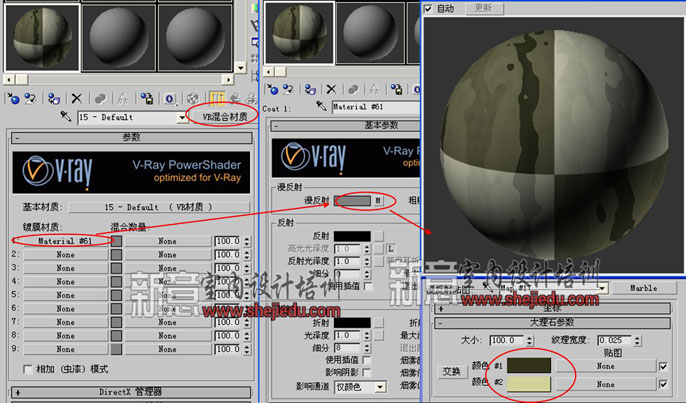Enable the 相加(虫漆)模式 checkbox
The image size is (686, 403).
[x=27, y=369]
